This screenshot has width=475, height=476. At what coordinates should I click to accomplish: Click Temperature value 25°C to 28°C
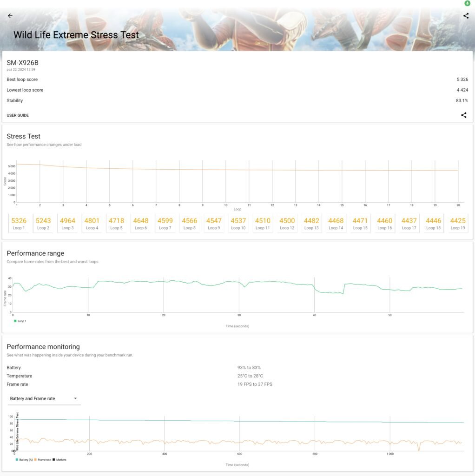coord(250,376)
